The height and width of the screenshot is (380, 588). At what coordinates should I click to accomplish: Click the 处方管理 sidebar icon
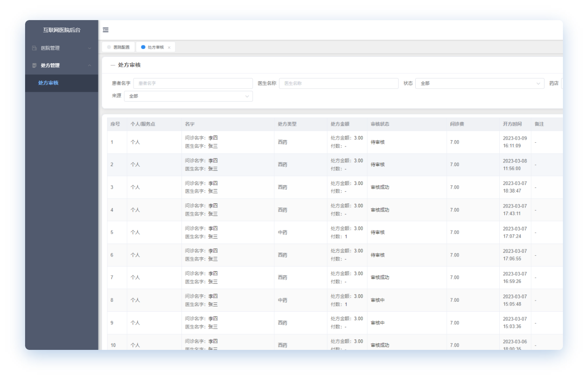(34, 66)
